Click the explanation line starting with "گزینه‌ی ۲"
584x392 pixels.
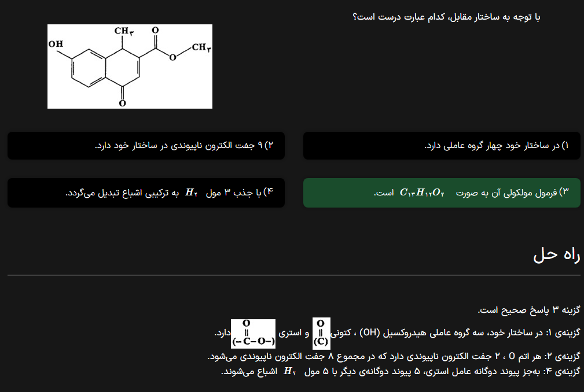pos(394,356)
